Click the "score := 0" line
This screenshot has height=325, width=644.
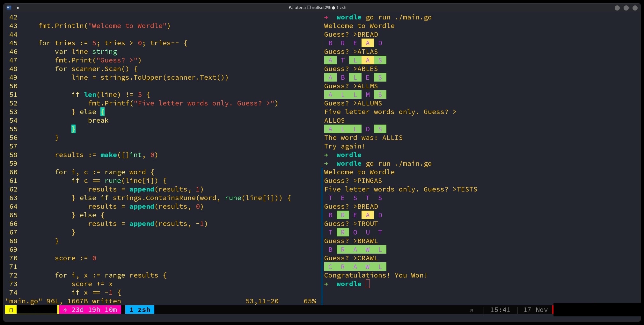[x=76, y=258]
